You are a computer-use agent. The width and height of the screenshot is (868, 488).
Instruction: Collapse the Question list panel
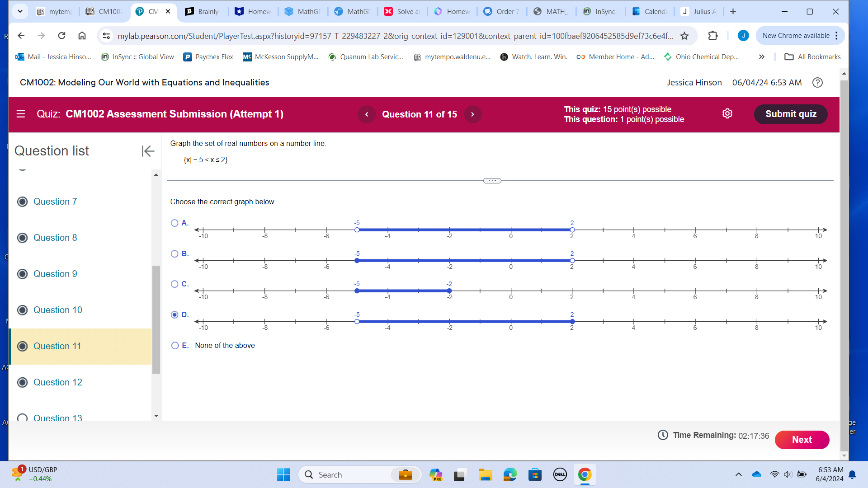click(148, 151)
